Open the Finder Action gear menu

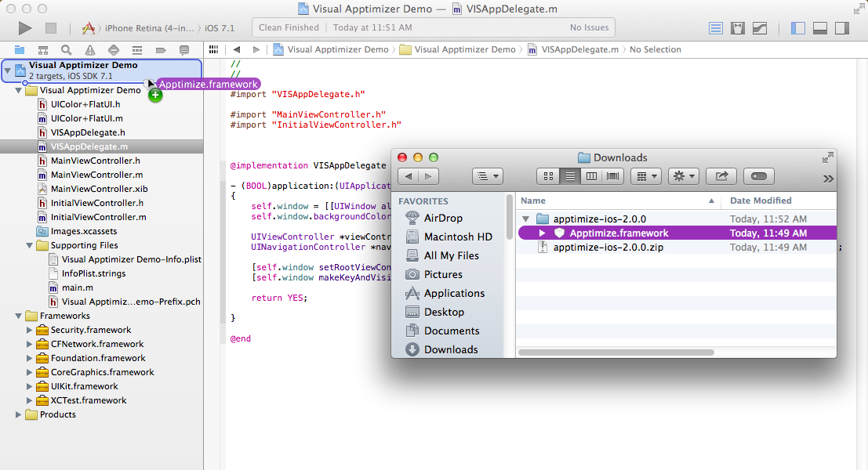684,176
